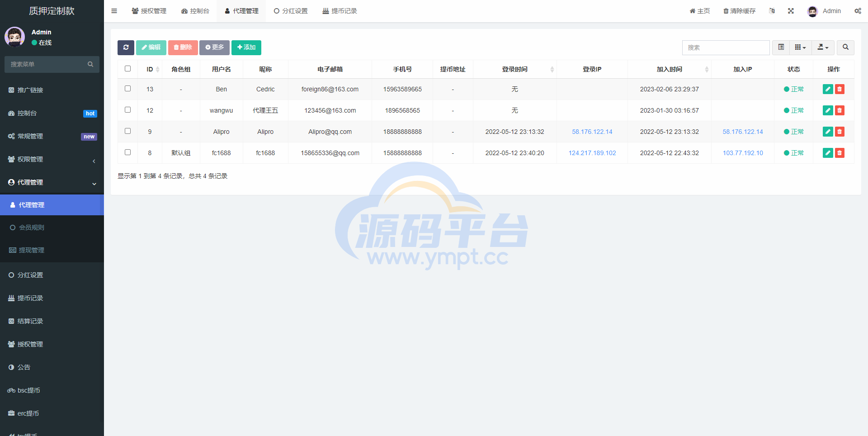Open 授权管理 in the sidebar
868x436 pixels.
click(x=52, y=344)
